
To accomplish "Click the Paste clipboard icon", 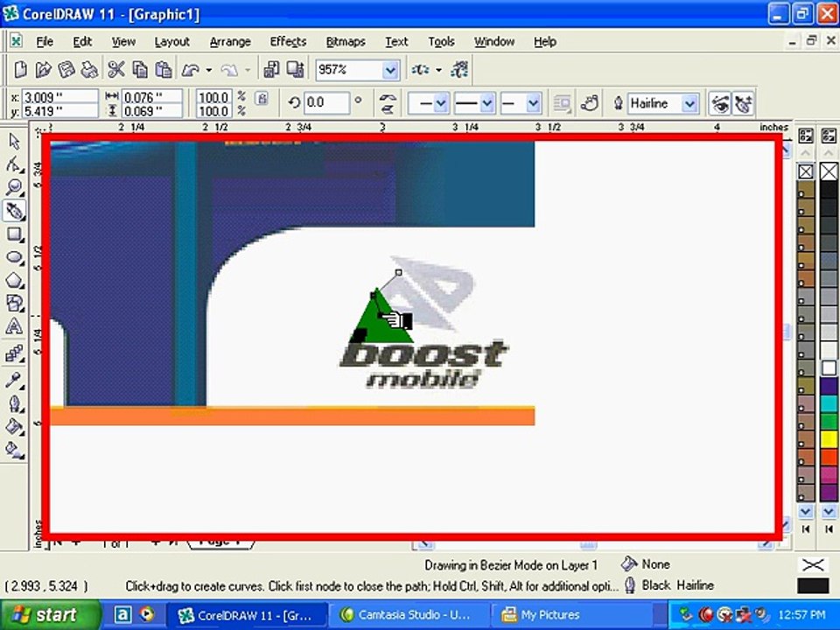I will [x=164, y=69].
